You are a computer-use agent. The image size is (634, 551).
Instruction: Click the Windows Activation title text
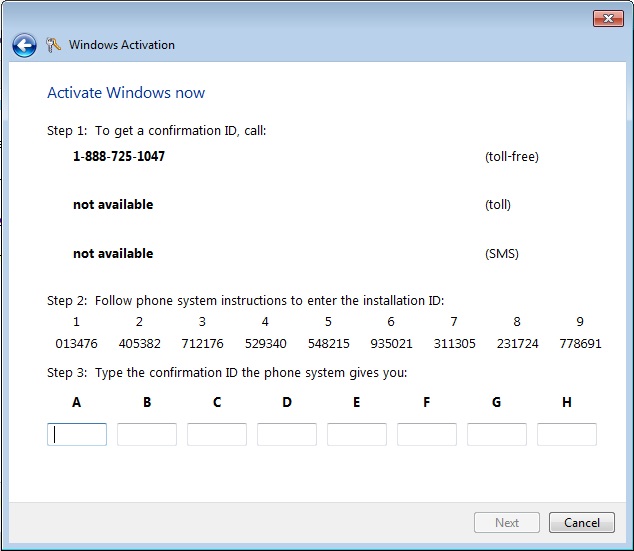point(122,45)
